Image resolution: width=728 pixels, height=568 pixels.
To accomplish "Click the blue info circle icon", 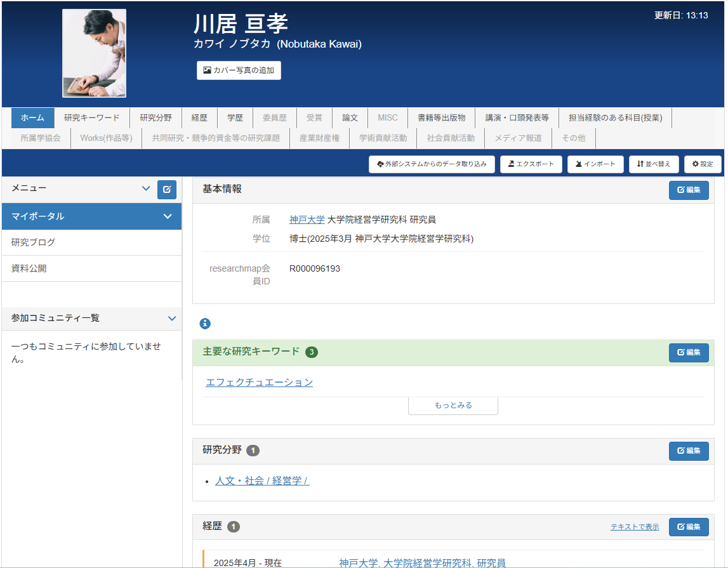I will [205, 324].
